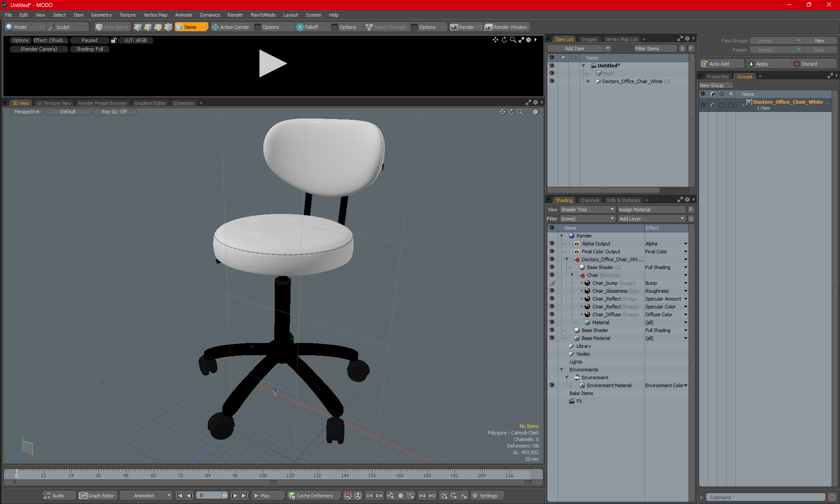Screen dimensions: 840x504
Task: Collapse the Chair material group
Action: click(572, 275)
